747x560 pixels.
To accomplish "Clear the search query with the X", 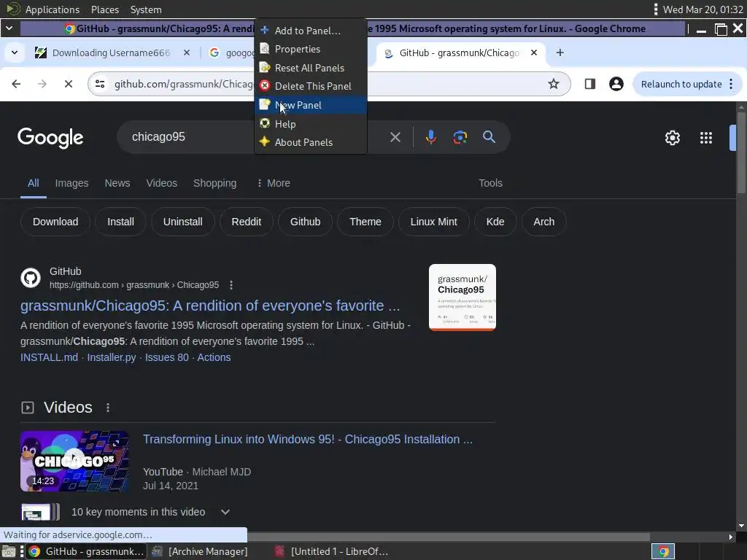I will [395, 137].
